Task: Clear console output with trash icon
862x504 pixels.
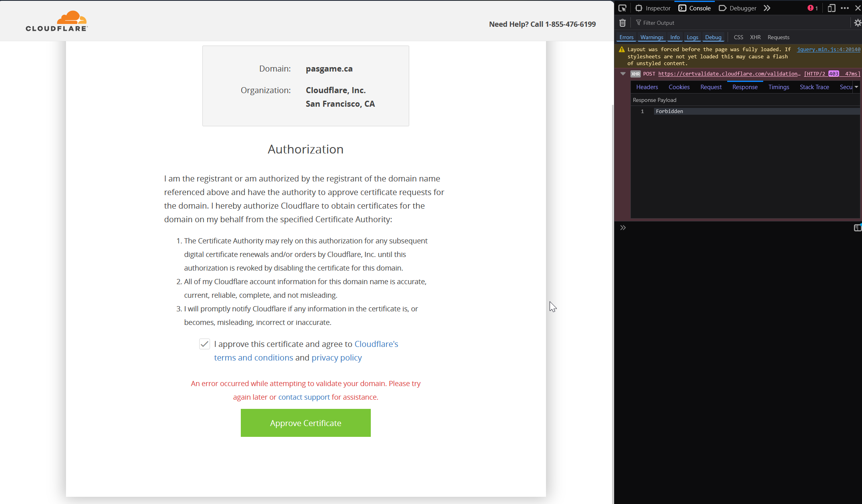Action: pyautogui.click(x=622, y=23)
